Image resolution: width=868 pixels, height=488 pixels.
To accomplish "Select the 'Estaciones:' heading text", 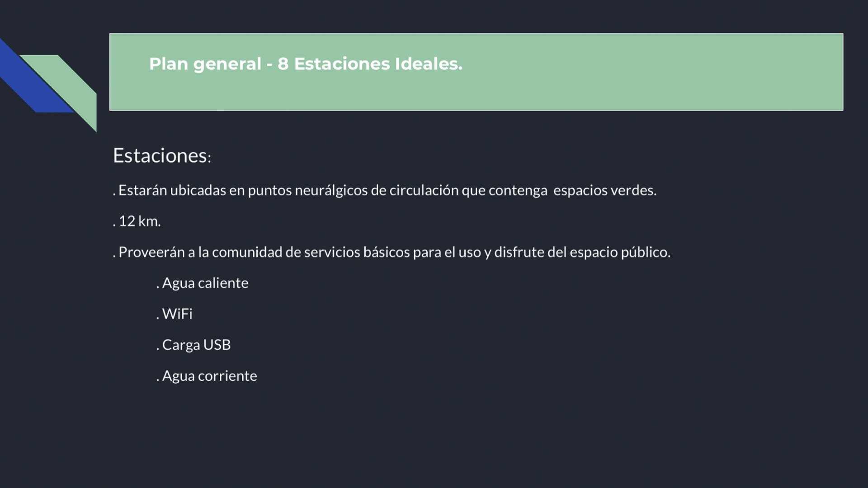I will [162, 156].
